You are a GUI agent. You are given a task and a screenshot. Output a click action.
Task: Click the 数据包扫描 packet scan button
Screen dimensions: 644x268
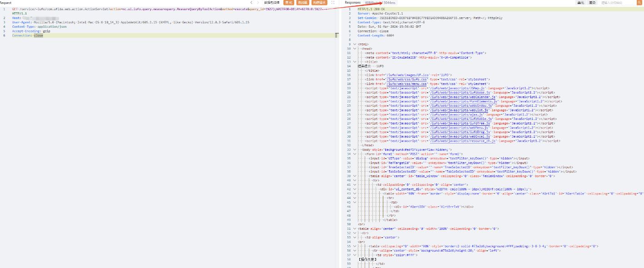(272, 3)
